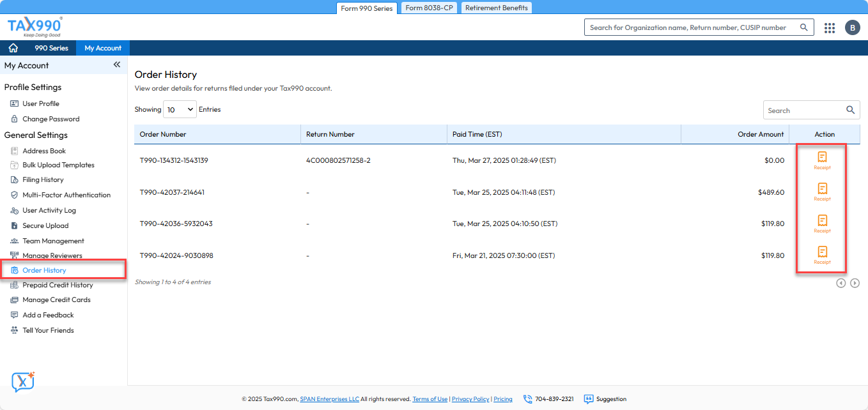Open receipt for order T990-42036-5932043
Viewport: 868px width, 410px height.
(822, 224)
